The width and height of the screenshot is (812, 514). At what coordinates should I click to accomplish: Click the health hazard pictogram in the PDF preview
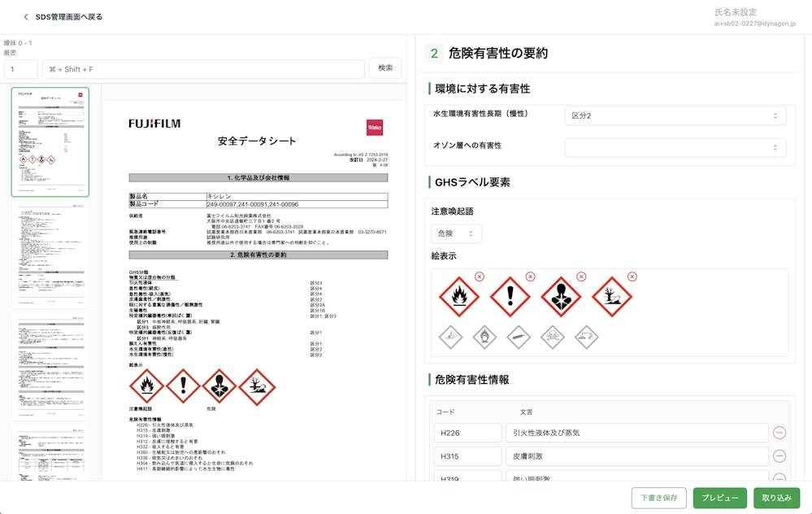(219, 386)
